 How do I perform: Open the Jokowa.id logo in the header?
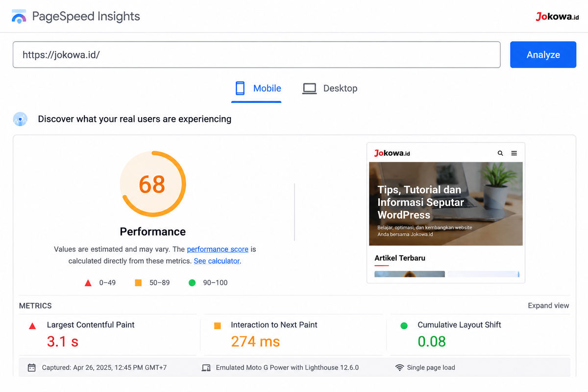pyautogui.click(x=557, y=17)
